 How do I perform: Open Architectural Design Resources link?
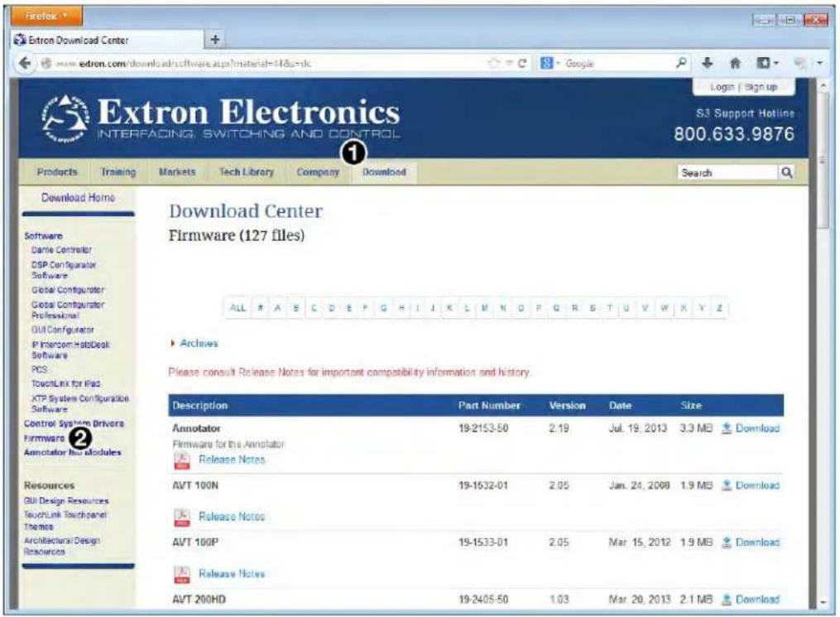click(61, 546)
